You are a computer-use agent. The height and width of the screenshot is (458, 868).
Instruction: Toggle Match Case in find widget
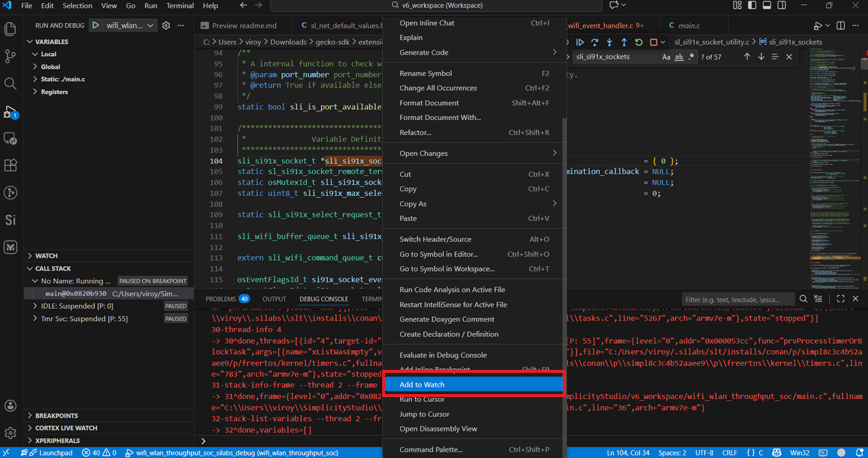(666, 57)
